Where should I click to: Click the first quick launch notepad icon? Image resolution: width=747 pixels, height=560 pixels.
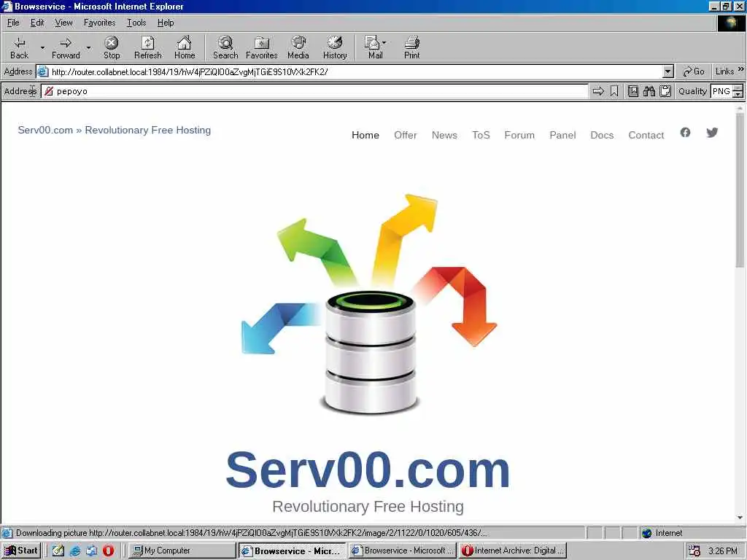58,551
